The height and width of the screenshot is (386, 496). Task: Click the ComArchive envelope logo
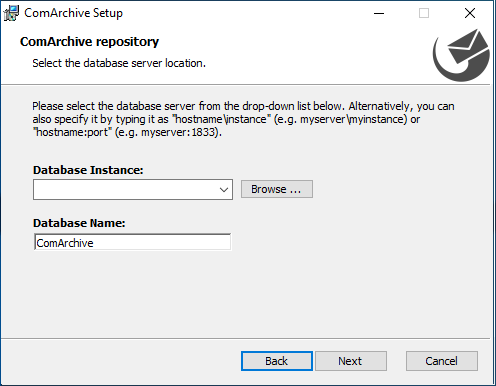(x=461, y=55)
